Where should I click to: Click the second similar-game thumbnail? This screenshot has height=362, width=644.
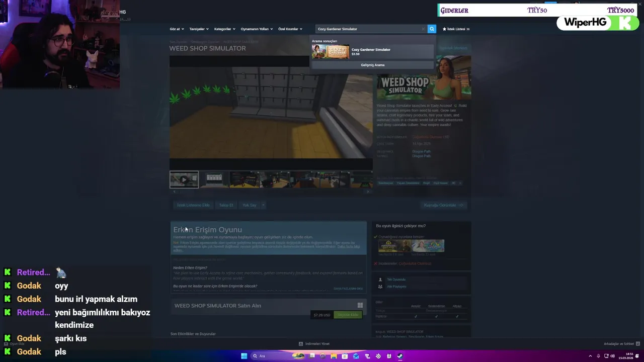click(428, 246)
